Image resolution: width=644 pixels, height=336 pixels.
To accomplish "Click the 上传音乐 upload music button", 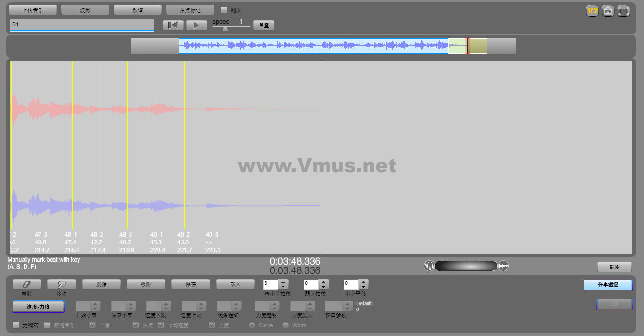I will (33, 10).
